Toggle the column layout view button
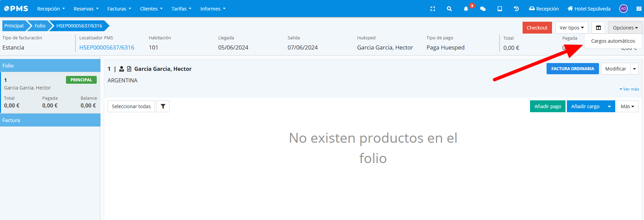 pos(598,28)
